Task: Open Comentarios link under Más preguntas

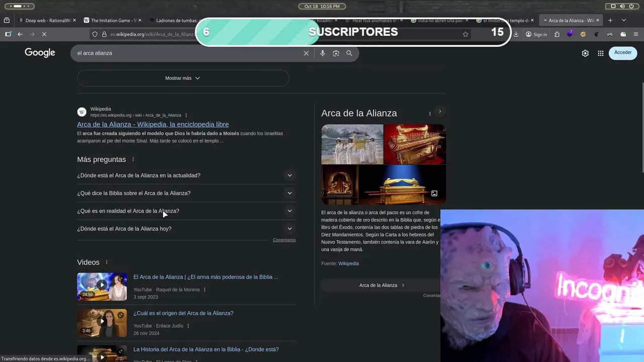Action: tap(284, 240)
